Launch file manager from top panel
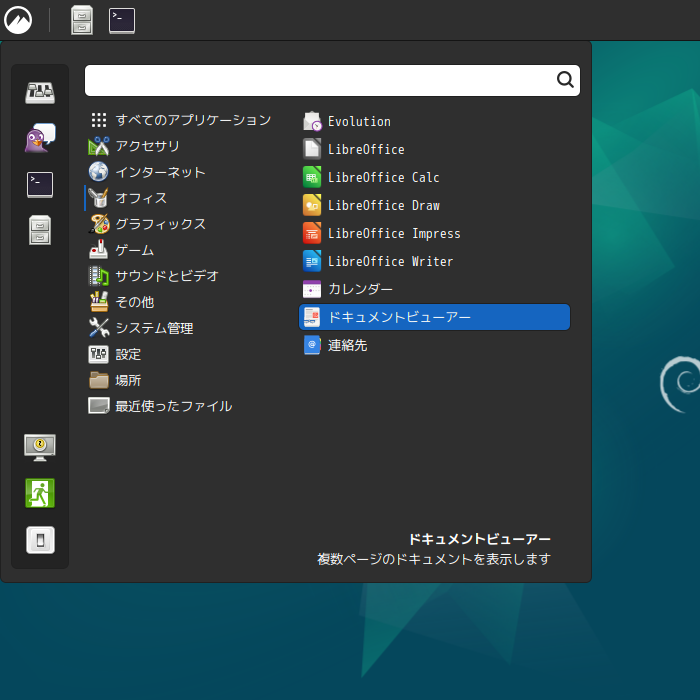 82,20
